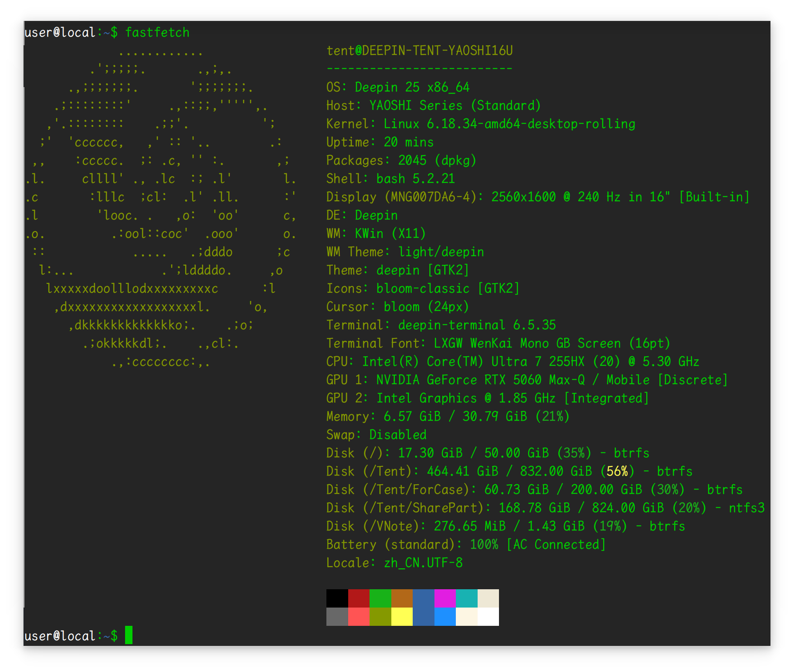
Task: Click the Kernel version line
Action: pos(481,124)
